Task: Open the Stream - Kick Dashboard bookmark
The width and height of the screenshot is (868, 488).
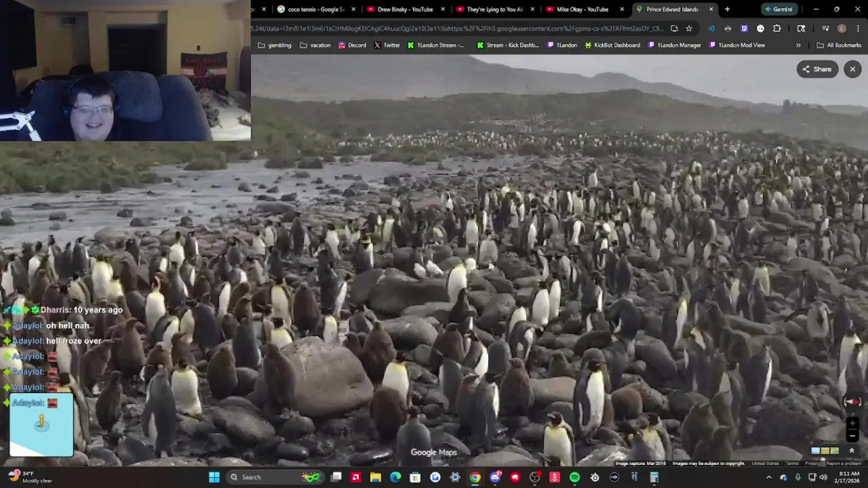Action: point(508,45)
